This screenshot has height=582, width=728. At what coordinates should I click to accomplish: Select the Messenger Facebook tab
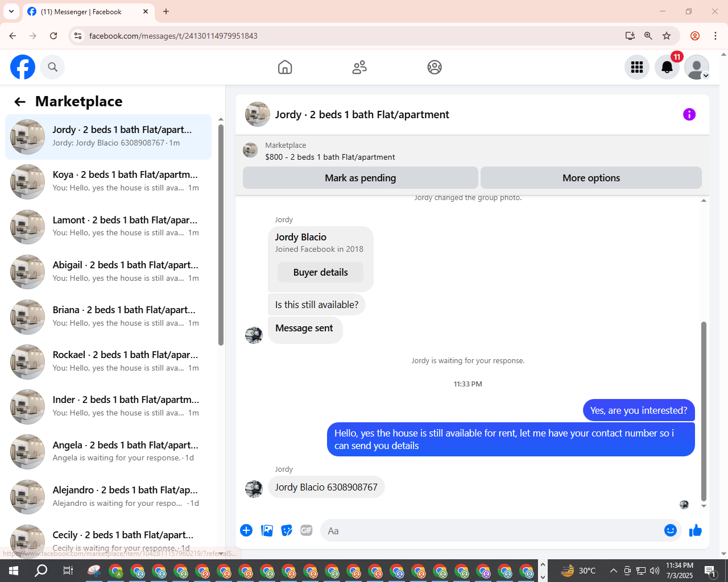pyautogui.click(x=88, y=12)
